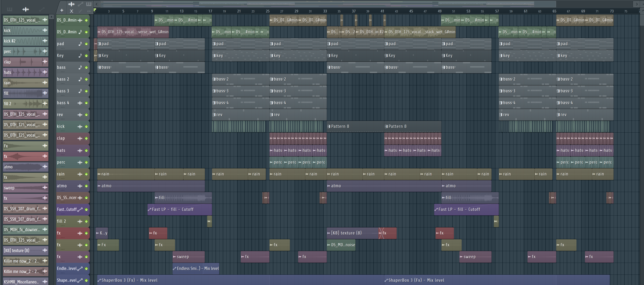Image resolution: width=644 pixels, height=285 pixels.
Task: Select the Fast..Cutoff track header
Action: pyautogui.click(x=73, y=209)
